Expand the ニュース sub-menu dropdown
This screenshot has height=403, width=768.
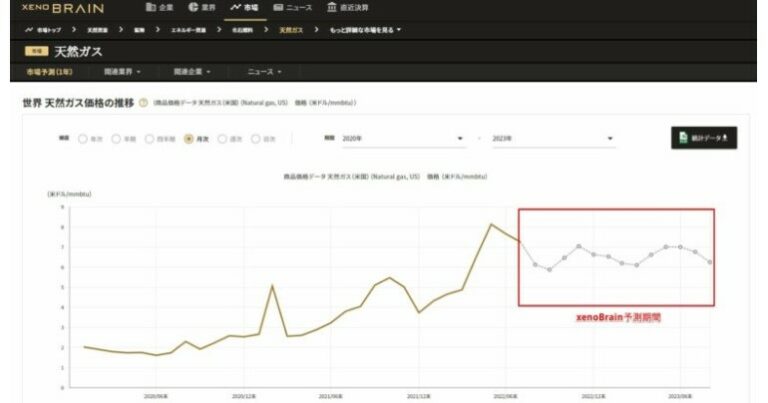264,71
